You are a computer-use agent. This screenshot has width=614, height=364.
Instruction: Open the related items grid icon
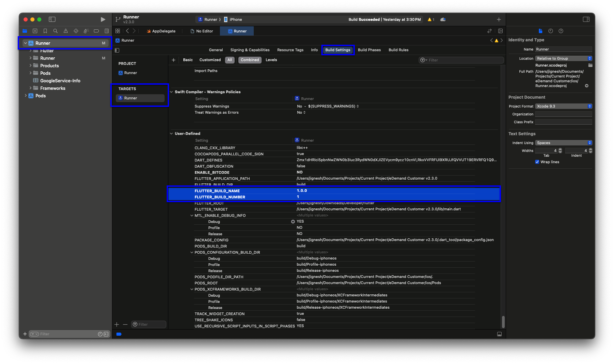click(x=118, y=31)
